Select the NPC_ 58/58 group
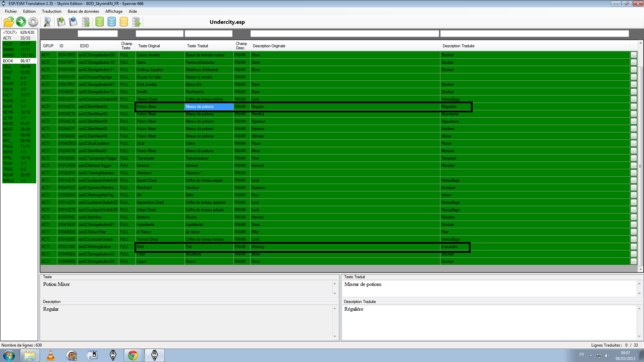644x362 pixels. pyautogui.click(x=19, y=141)
